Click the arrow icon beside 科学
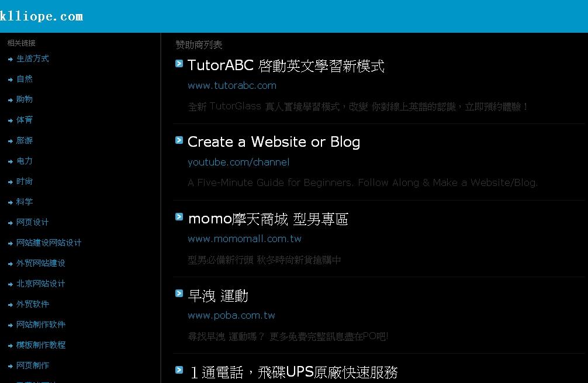The image size is (588, 383). pyautogui.click(x=11, y=202)
